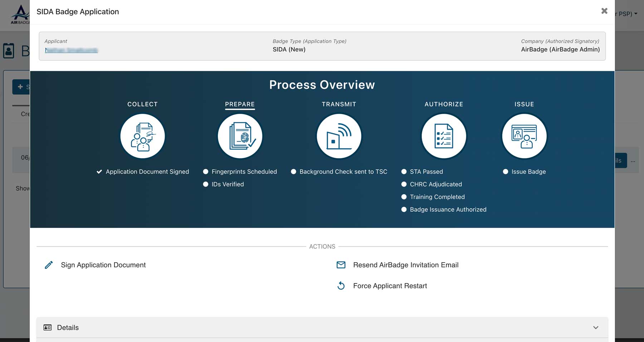644x342 pixels.
Task: Click the Transmit stage broadcast icon
Action: tap(339, 136)
